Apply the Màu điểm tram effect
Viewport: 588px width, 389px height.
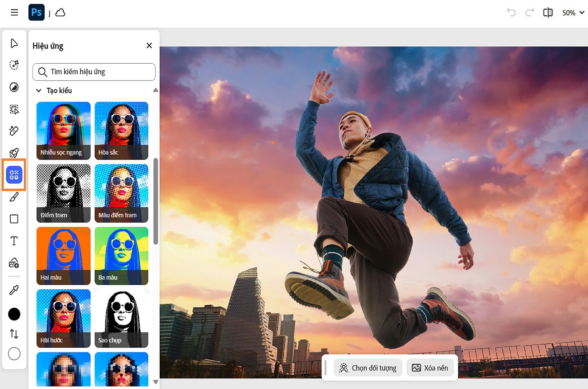[121, 193]
